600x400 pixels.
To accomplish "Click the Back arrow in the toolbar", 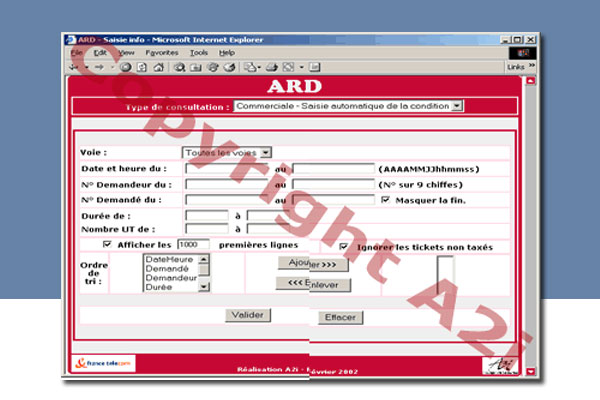I will (74, 67).
